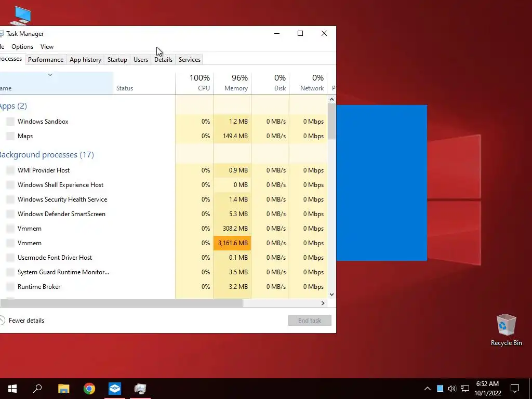Select the Windows Defender SmartScreen icon
The image size is (532, 399).
pos(10,214)
